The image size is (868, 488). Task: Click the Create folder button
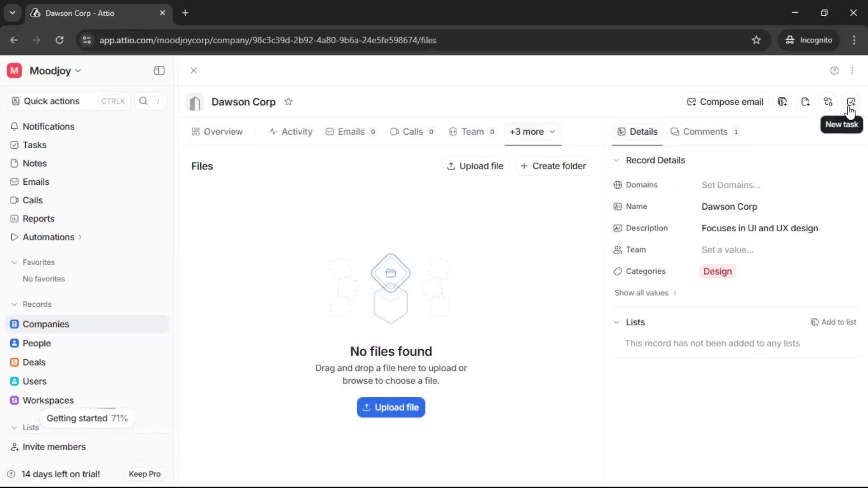tap(553, 166)
